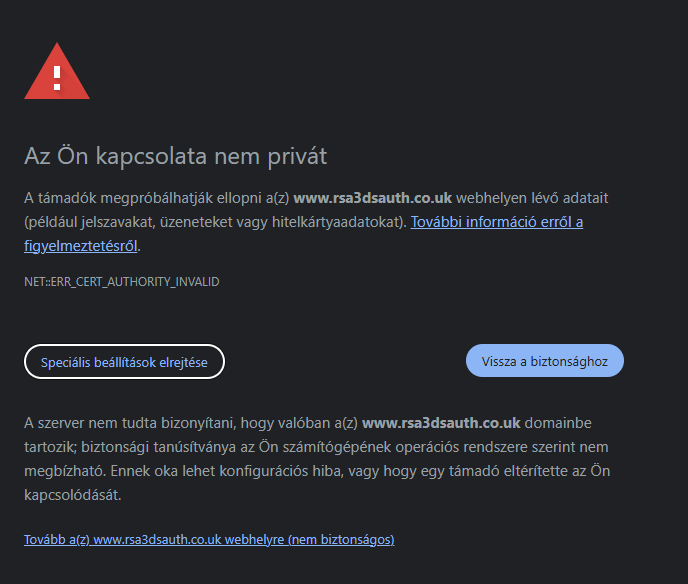Click the red warning triangle icon
The width and height of the screenshot is (688, 584).
pos(57,71)
